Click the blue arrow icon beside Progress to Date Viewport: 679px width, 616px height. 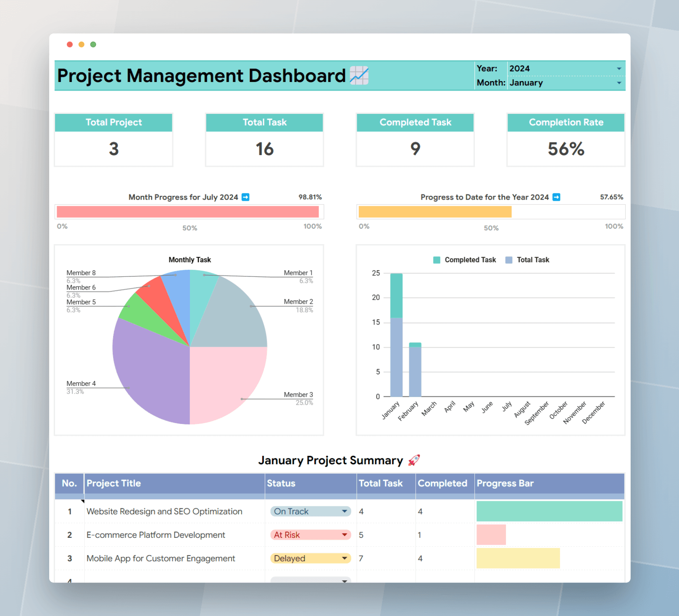click(556, 197)
